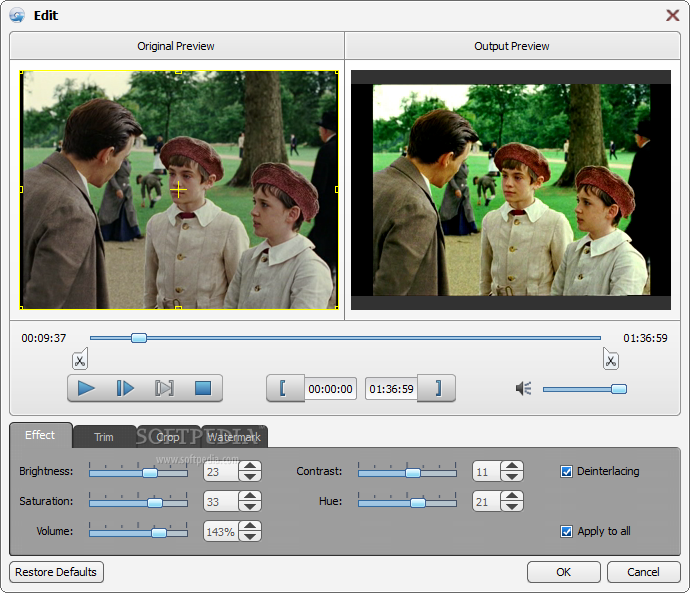Decrease Contrast value with down arrow

[512, 476]
